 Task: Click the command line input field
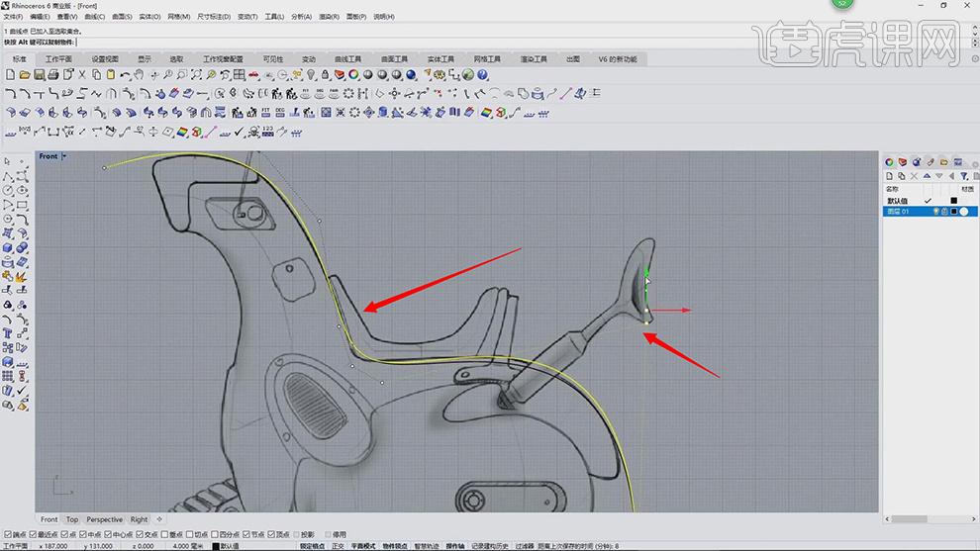pyautogui.click(x=487, y=43)
